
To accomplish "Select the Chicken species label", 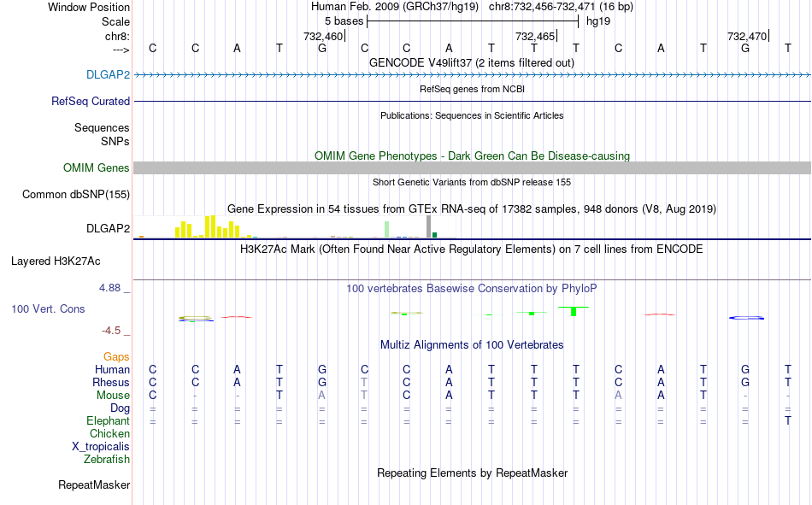I will (x=109, y=433).
